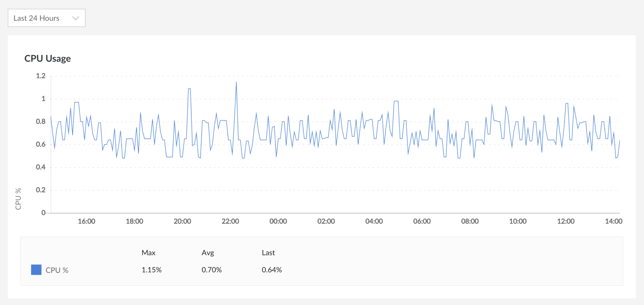Select the 0.64% last value
This screenshot has height=305, width=644.
[x=272, y=270]
